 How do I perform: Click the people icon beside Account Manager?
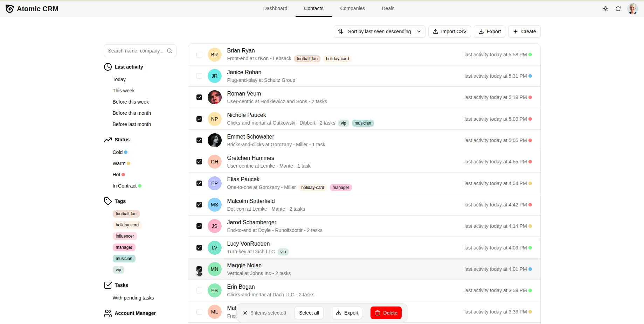point(108,313)
